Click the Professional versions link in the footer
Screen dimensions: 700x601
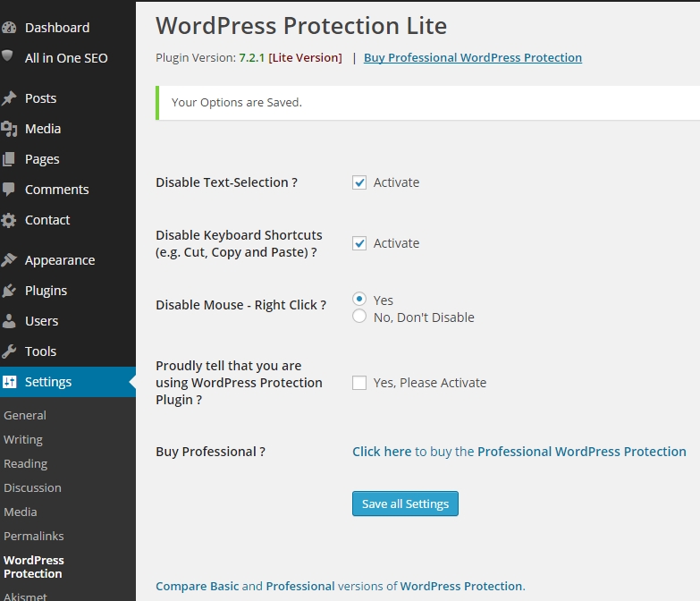[x=300, y=586]
